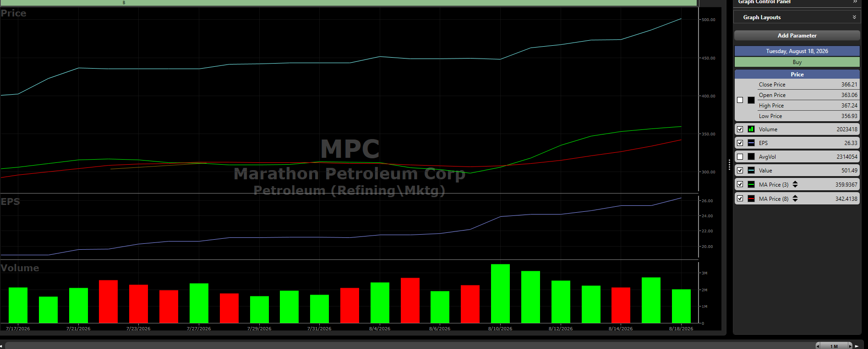The height and width of the screenshot is (349, 868).
Task: Click the green signal strip above the chart
Action: [x=349, y=3]
